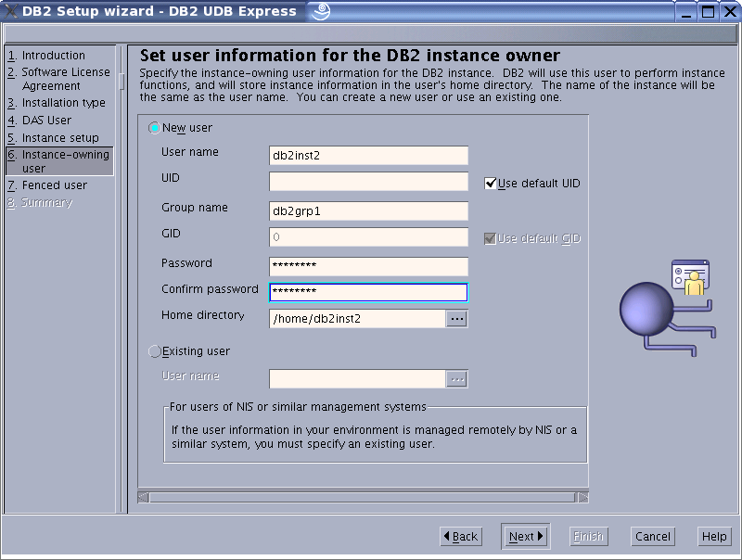Open Help for this wizard page
Viewport: 742px width, 560px height.
714,536
